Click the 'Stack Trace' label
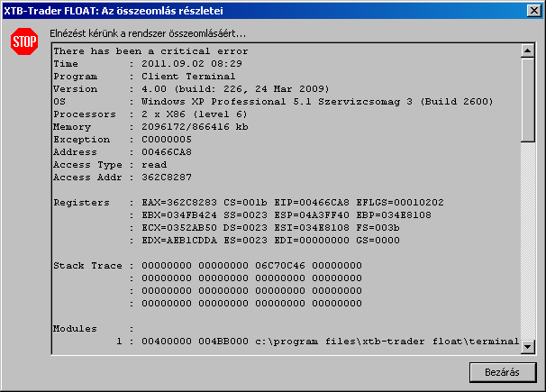This screenshot has width=546, height=392. click(x=87, y=265)
